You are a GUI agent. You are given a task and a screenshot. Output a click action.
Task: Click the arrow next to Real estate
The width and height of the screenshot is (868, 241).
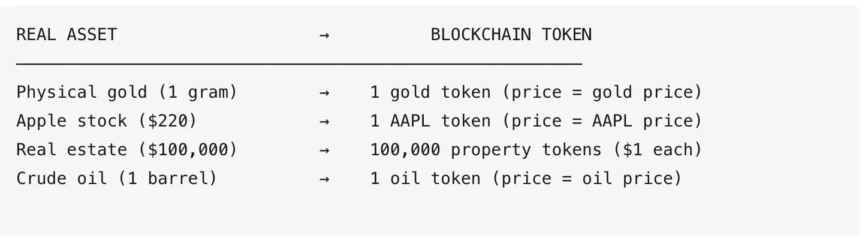324,150
